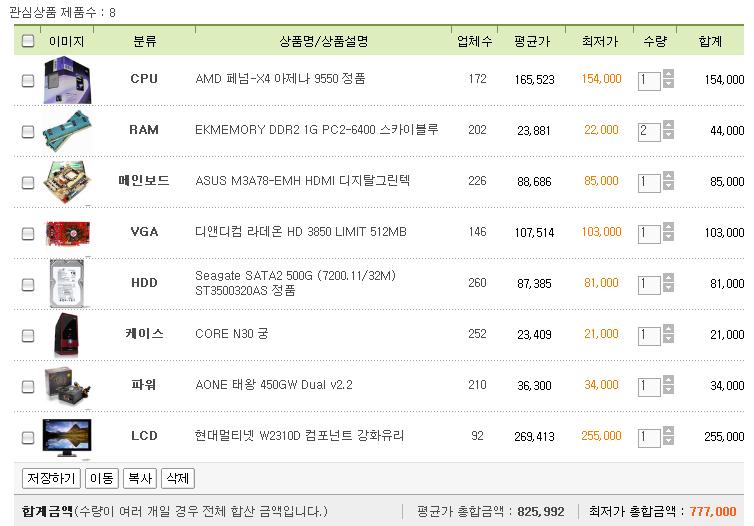The width and height of the screenshot is (754, 526).
Task: Click the motherboard quantity input field
Action: [648, 182]
